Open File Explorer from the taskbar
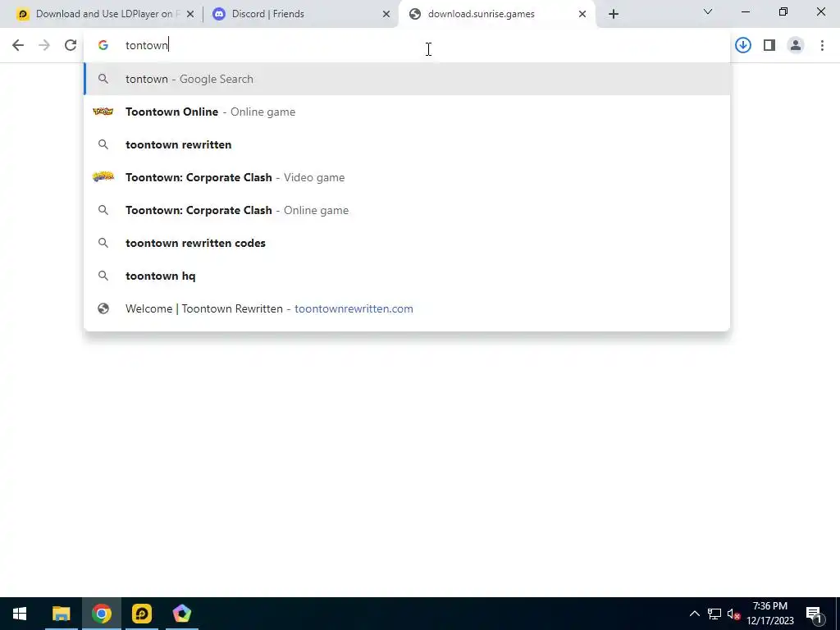Screen dimensions: 840x630 coord(61,614)
